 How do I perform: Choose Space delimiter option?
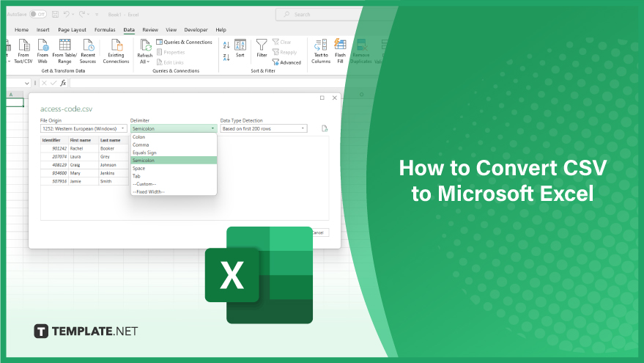click(174, 168)
